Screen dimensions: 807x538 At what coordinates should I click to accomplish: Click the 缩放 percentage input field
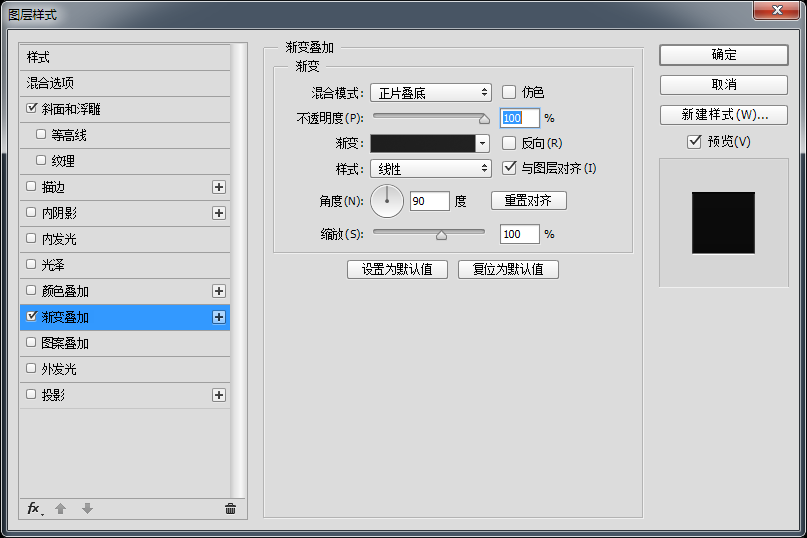pyautogui.click(x=519, y=234)
